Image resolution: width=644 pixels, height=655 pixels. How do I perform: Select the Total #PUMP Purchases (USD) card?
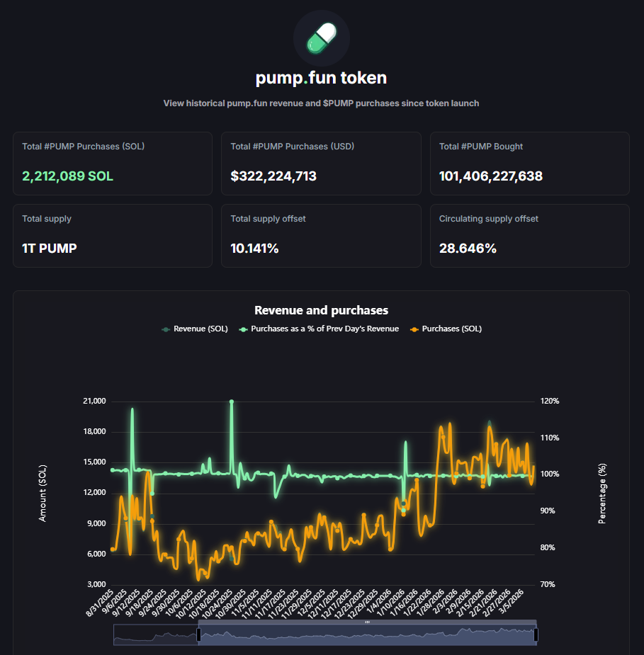pyautogui.click(x=321, y=164)
